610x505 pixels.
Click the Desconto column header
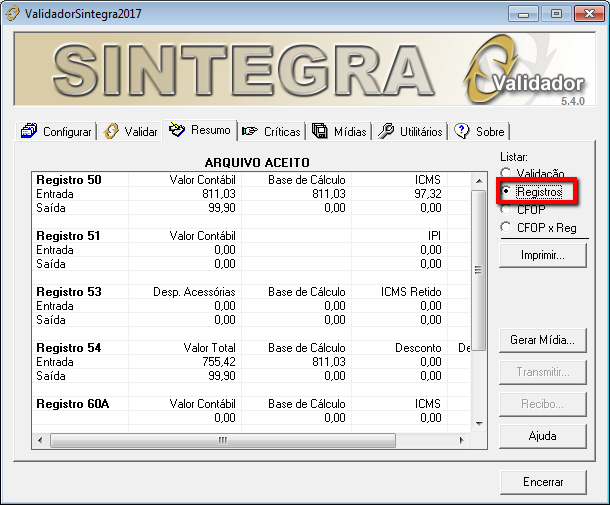pyautogui.click(x=418, y=348)
